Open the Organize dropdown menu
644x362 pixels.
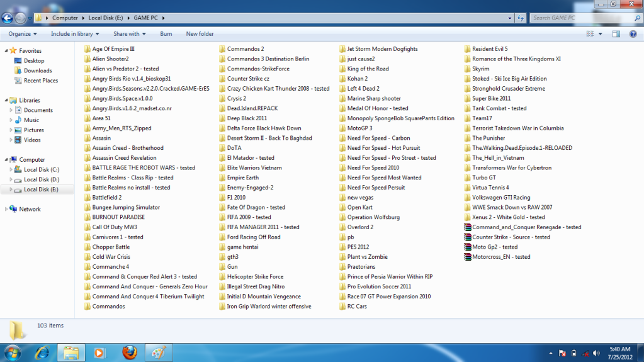click(x=23, y=34)
